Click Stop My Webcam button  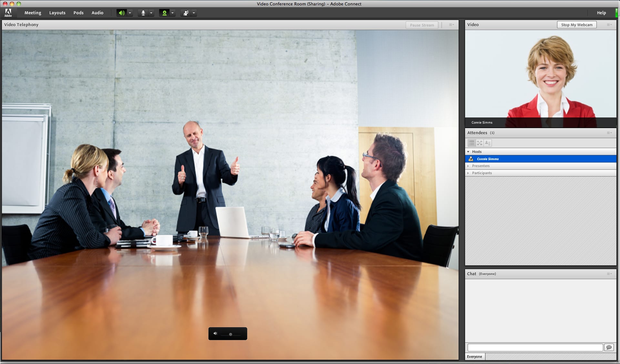576,25
